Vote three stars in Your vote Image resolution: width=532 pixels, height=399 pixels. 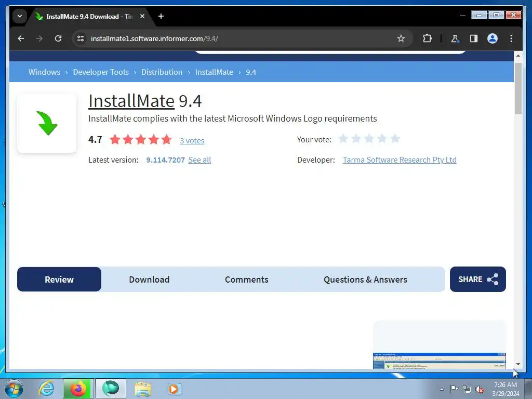click(369, 139)
